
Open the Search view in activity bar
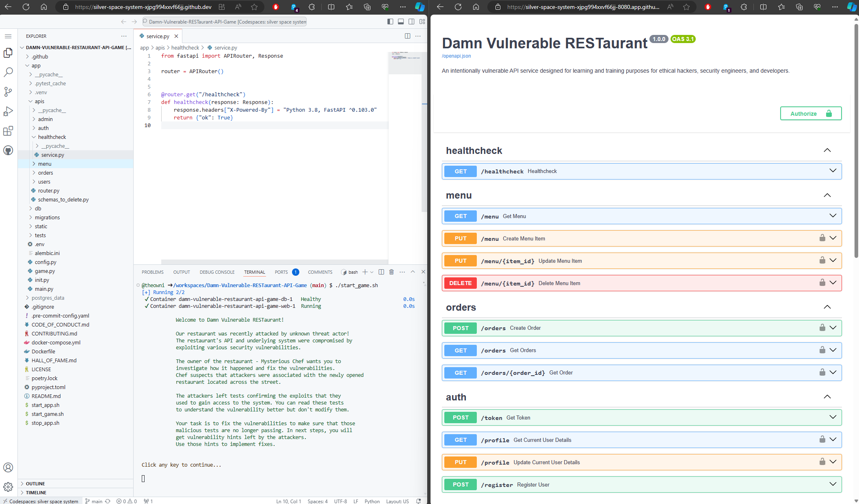coord(8,72)
